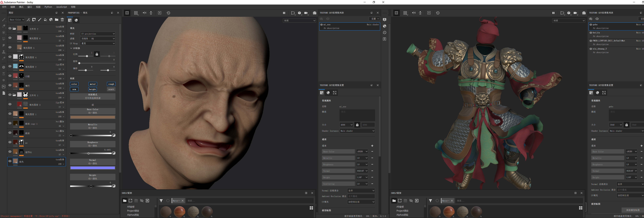Image resolution: width=644 pixels, height=218 pixels.
Task: Click the add fill layer bucket icon
Action: (x=45, y=20)
